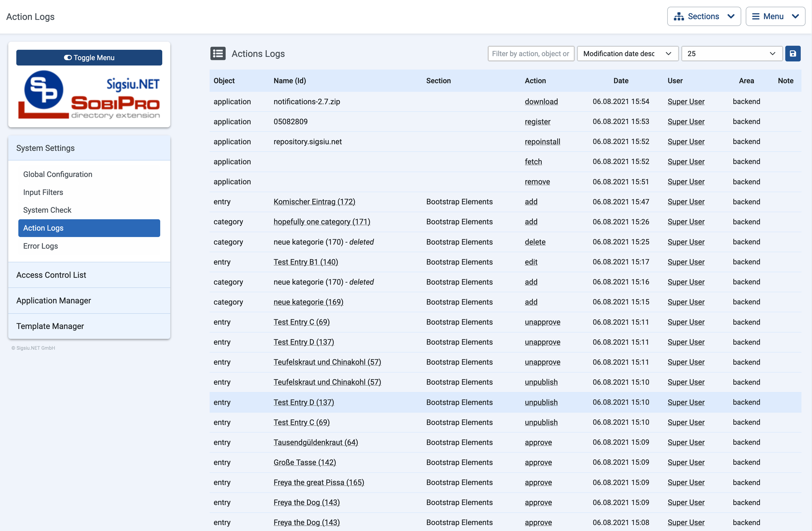Click the Object column header
The image size is (812, 531).
coord(224,81)
